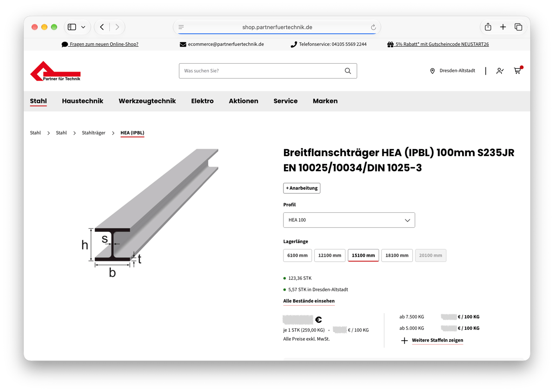554x392 pixels.
Task: Click the Stahlträger breadcrumb
Action: [94, 133]
